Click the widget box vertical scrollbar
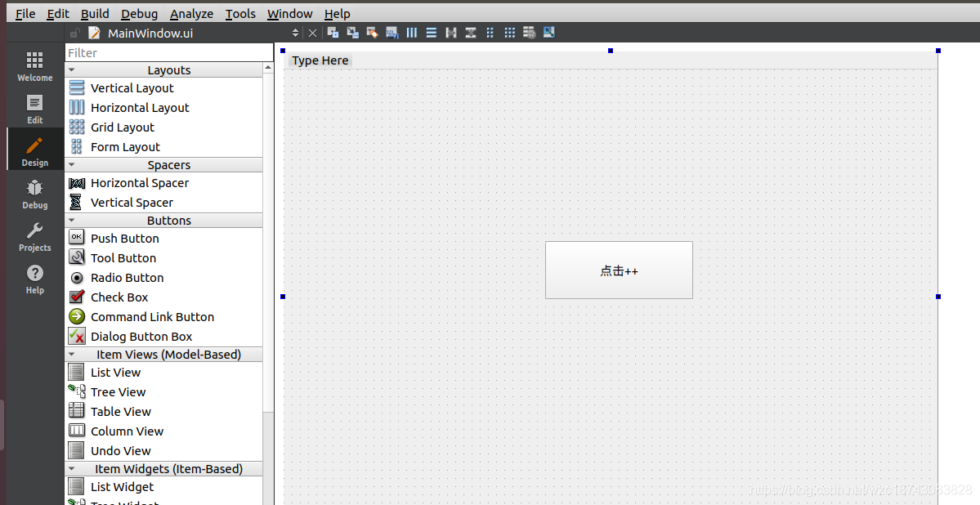 point(268,243)
